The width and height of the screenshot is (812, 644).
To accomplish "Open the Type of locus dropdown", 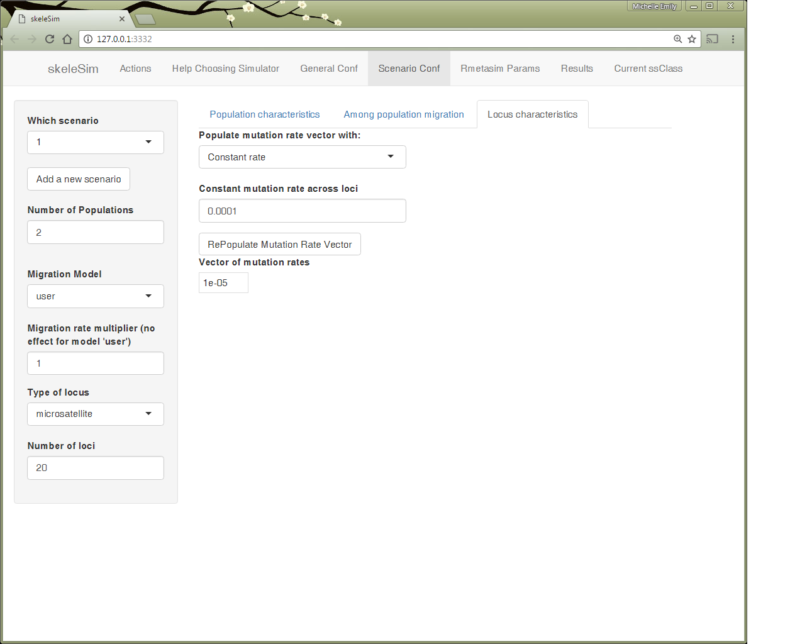I will pyautogui.click(x=96, y=414).
